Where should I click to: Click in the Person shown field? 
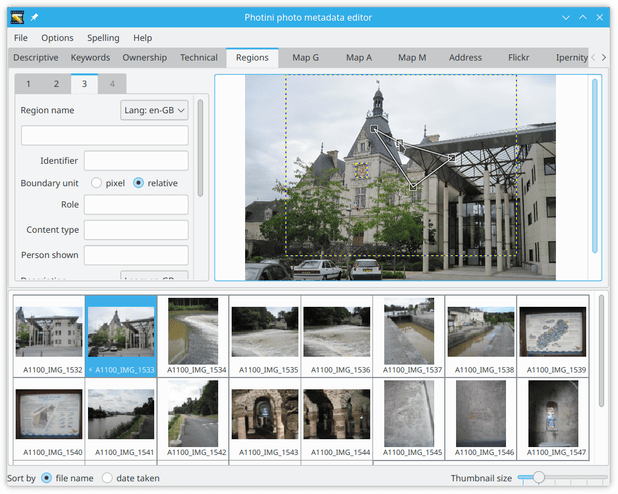tap(136, 255)
